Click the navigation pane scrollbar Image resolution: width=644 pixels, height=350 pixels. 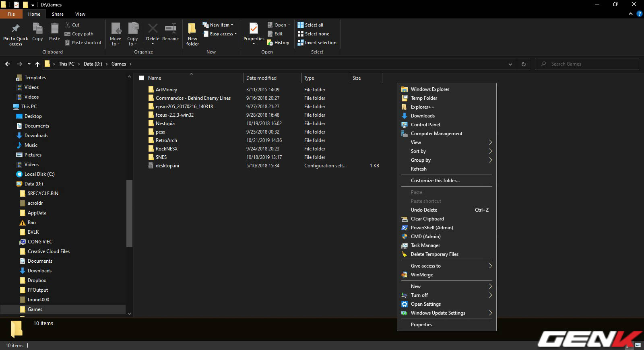click(129, 213)
